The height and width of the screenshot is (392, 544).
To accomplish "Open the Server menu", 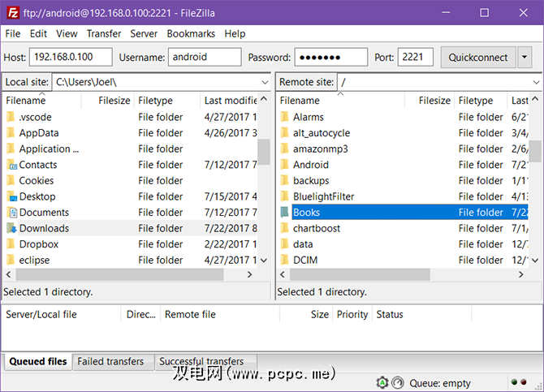I will (144, 33).
